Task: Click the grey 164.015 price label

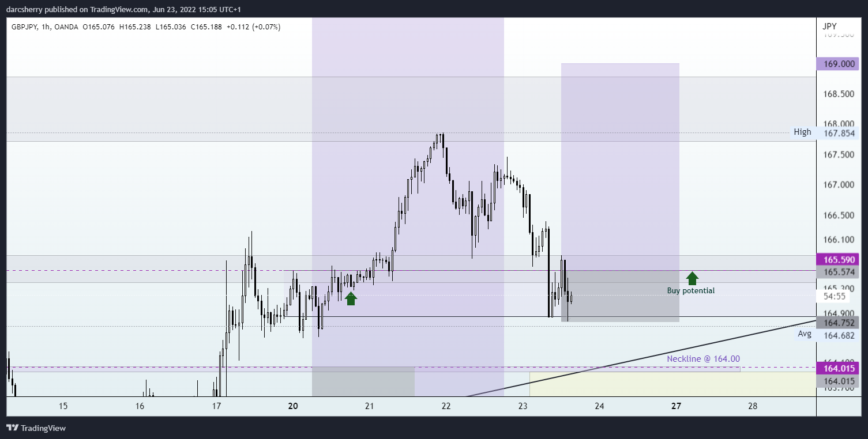Action: [x=838, y=381]
